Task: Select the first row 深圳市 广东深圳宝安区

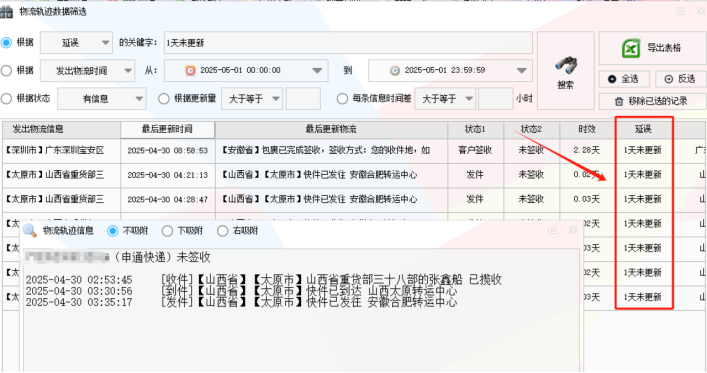Action: [354, 150]
